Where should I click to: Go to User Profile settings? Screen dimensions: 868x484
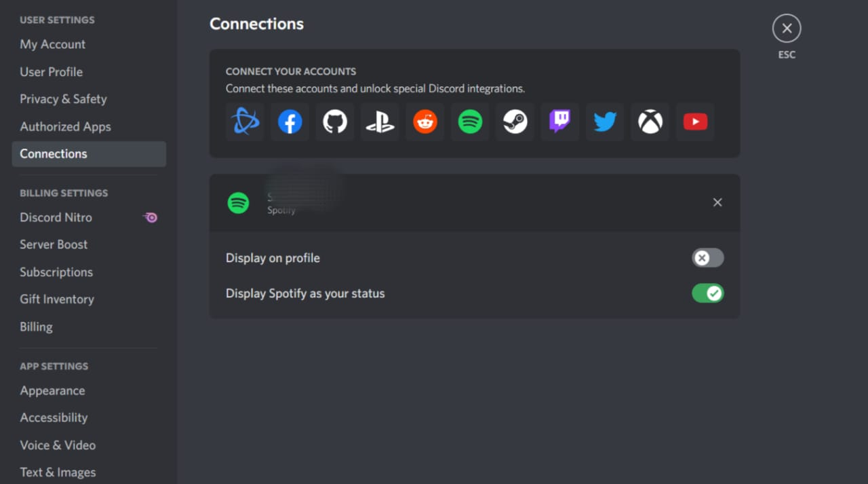click(89, 72)
